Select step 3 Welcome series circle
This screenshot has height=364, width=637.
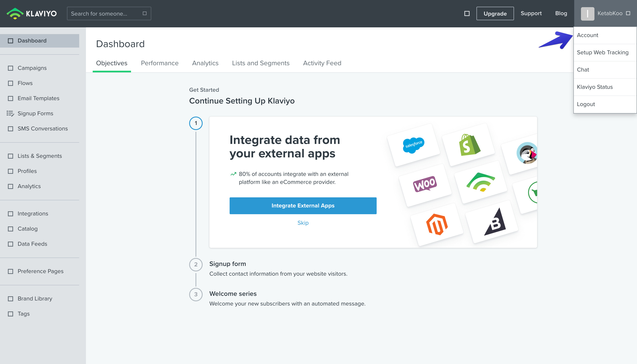pos(196,295)
